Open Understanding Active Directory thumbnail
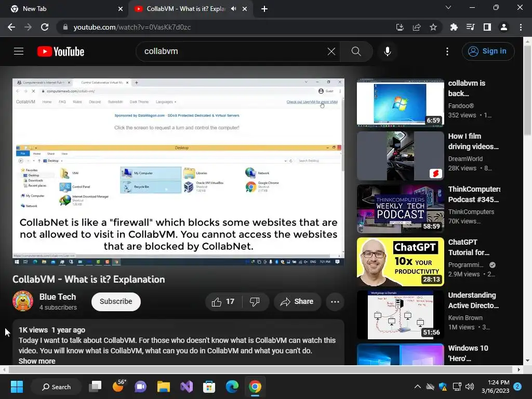Viewport: 532px width, 399px height. pos(401,314)
